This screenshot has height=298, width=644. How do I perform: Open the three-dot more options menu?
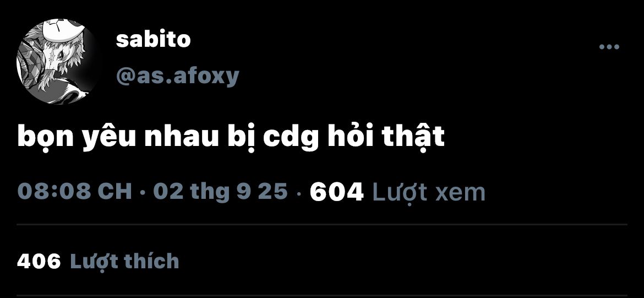(x=609, y=47)
